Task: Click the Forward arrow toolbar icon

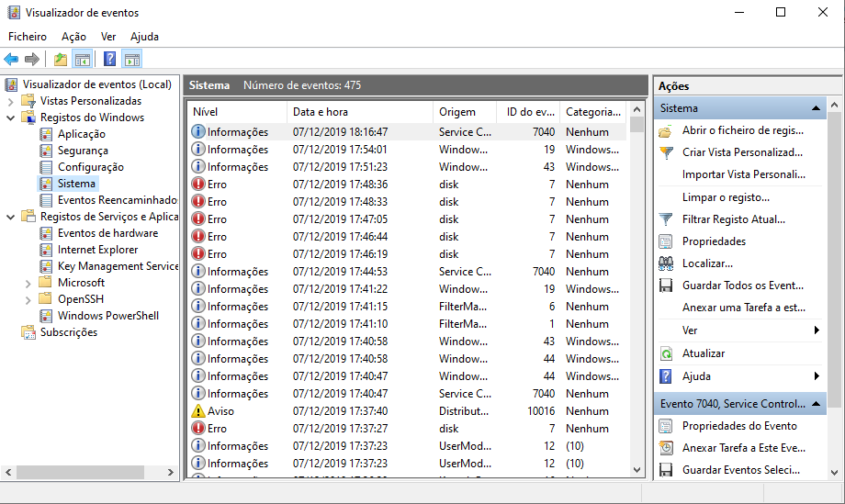Action: pos(32,60)
